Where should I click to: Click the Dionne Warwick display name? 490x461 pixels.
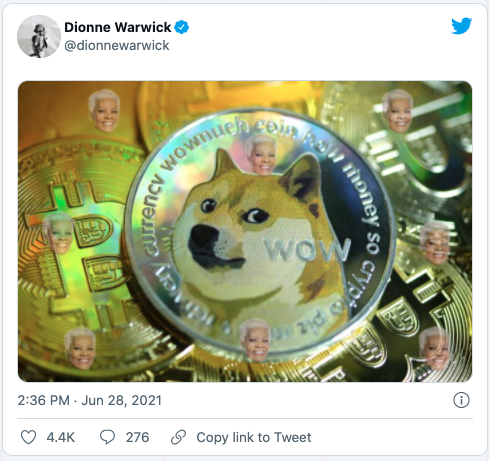point(117,27)
